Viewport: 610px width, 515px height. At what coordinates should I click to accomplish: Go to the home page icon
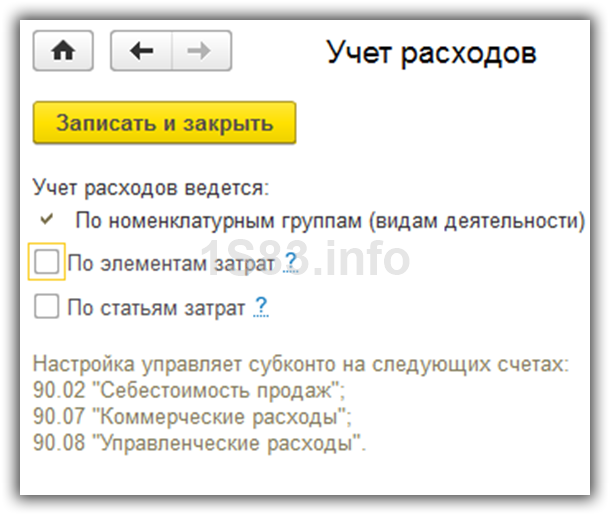click(63, 51)
